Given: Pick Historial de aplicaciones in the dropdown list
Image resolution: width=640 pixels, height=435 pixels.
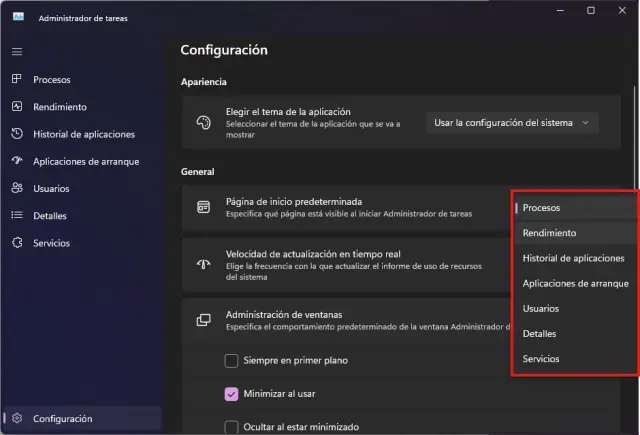Looking at the screenshot, I should click(573, 258).
